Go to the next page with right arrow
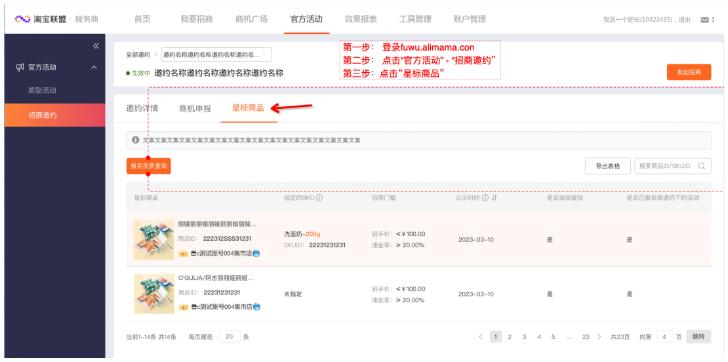 pos(599,336)
